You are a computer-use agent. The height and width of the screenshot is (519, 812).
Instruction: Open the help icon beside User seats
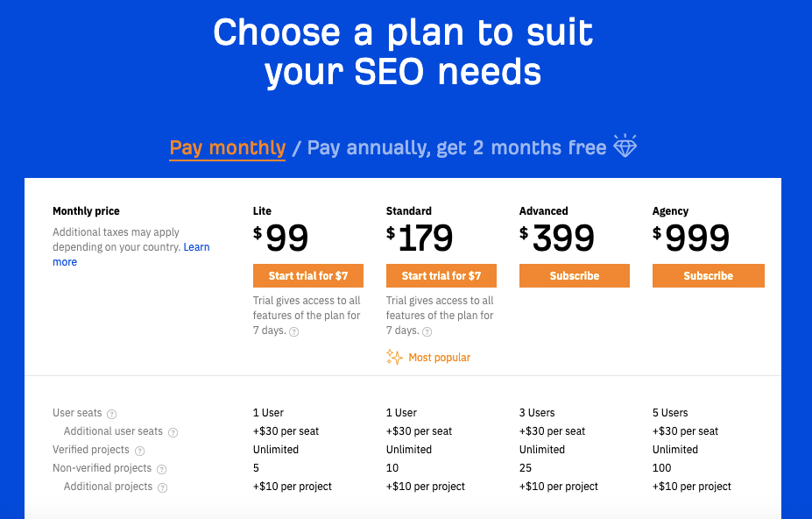click(x=112, y=414)
